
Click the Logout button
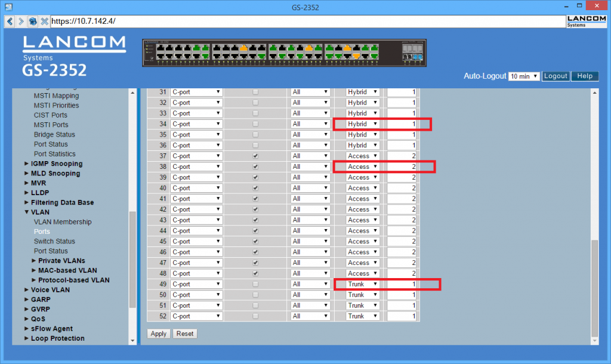pos(556,76)
